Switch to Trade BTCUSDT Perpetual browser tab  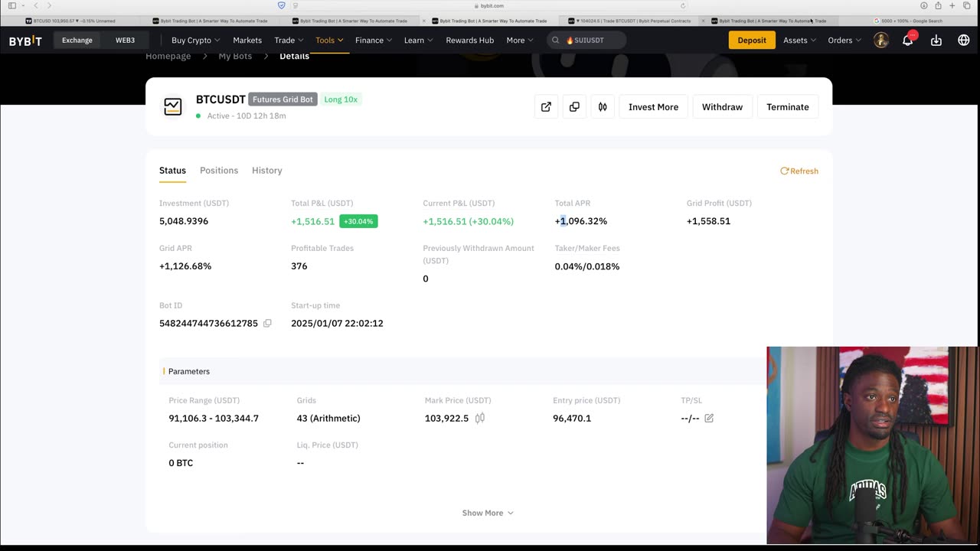(632, 21)
